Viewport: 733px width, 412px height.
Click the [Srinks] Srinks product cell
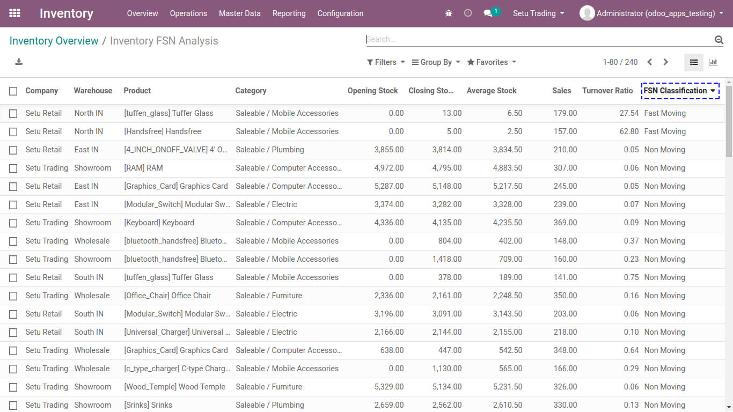pyautogui.click(x=148, y=405)
